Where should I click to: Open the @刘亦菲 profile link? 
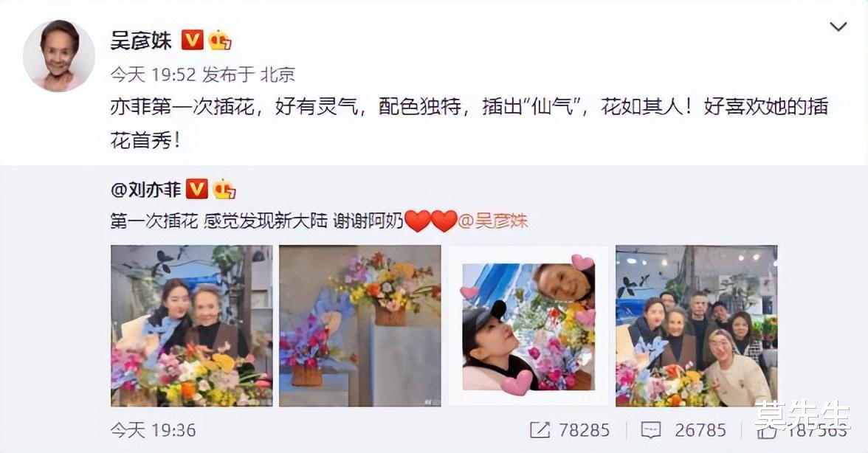point(145,190)
